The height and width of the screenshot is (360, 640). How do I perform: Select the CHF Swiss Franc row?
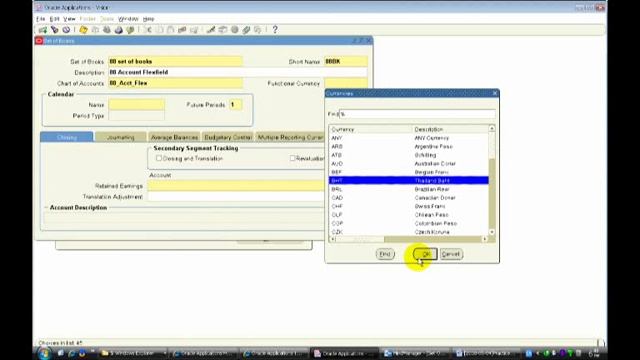[x=409, y=206]
